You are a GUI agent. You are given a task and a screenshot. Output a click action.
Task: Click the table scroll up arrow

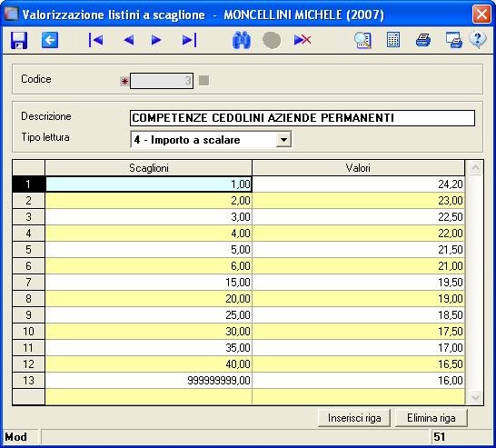tap(475, 168)
